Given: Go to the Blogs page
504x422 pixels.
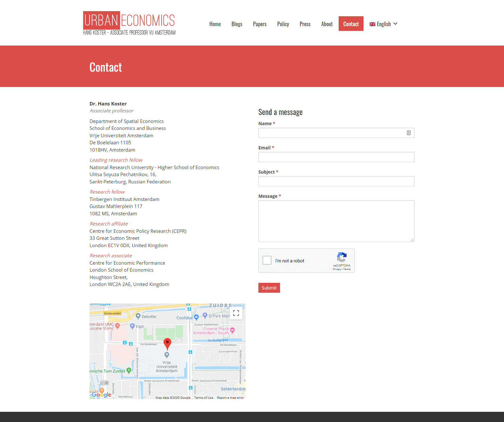Looking at the screenshot, I should pyautogui.click(x=237, y=24).
